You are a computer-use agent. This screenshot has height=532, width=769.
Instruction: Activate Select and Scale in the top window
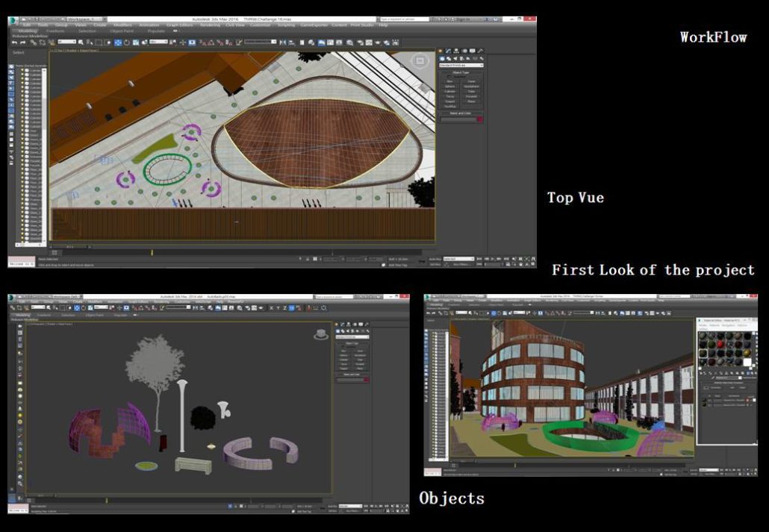pyautogui.click(x=136, y=43)
